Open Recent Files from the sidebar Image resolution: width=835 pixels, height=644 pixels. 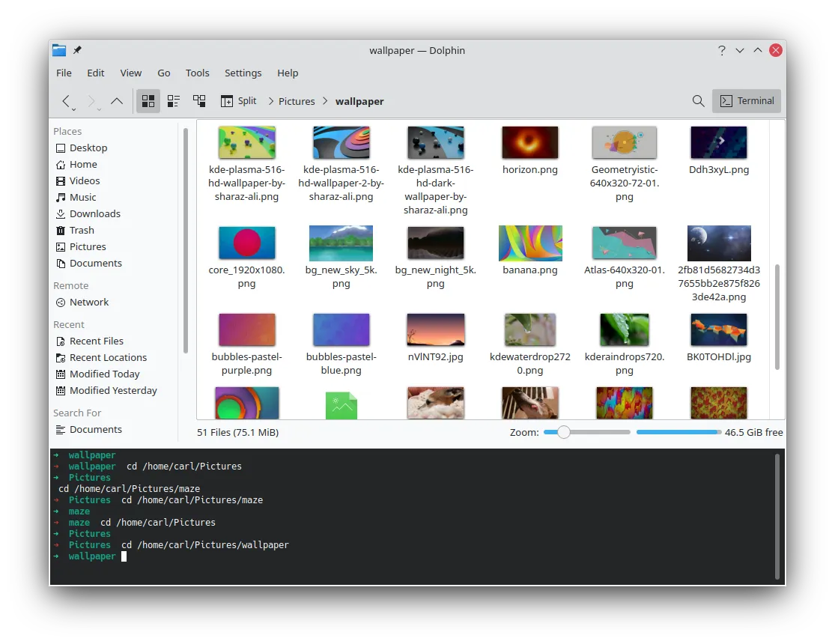pos(97,341)
